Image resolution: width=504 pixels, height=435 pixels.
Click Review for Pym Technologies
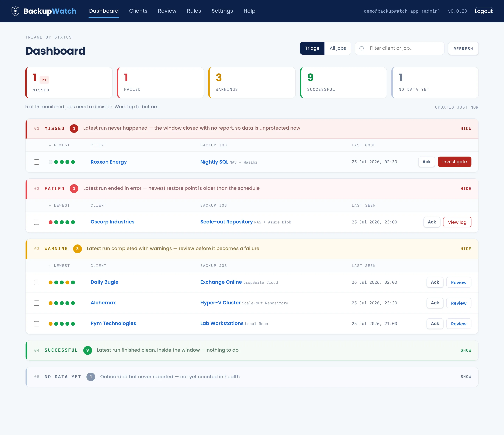pos(458,324)
